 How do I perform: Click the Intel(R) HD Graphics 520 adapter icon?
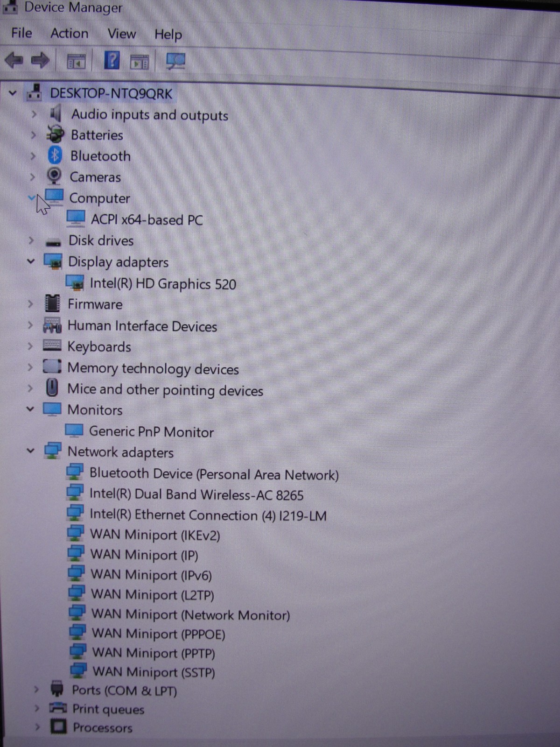coord(75,282)
